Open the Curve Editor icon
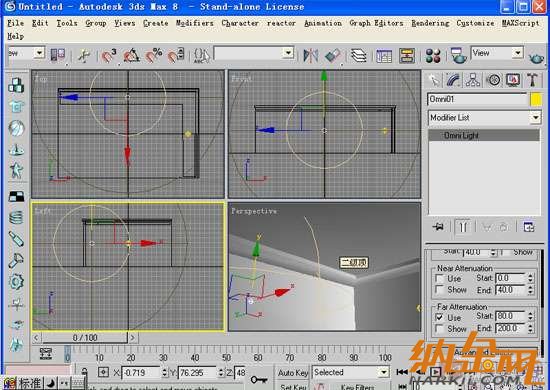This screenshot has width=550, height=390. pyautogui.click(x=384, y=55)
